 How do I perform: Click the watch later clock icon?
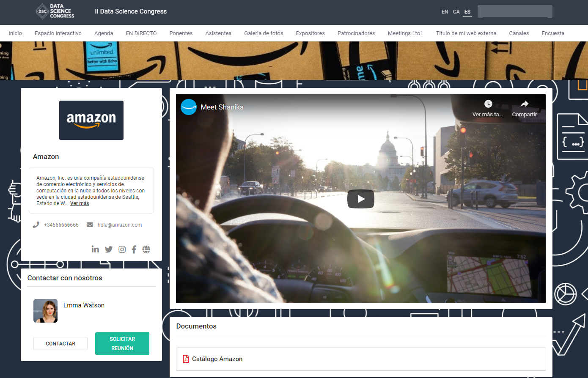click(488, 104)
